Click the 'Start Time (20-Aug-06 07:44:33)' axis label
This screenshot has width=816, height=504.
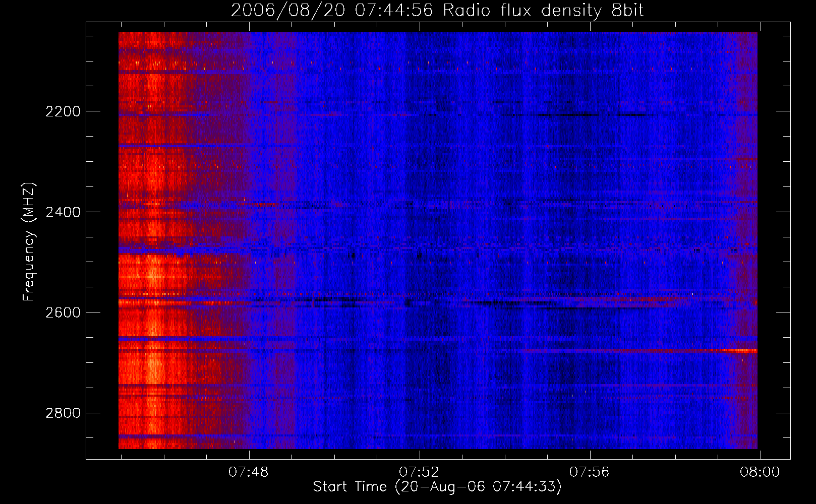(x=437, y=487)
